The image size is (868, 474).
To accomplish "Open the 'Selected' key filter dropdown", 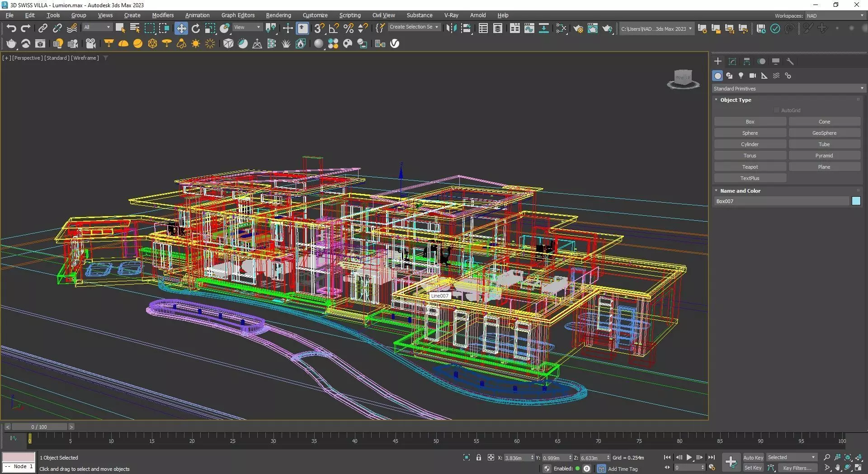I will coord(792,457).
